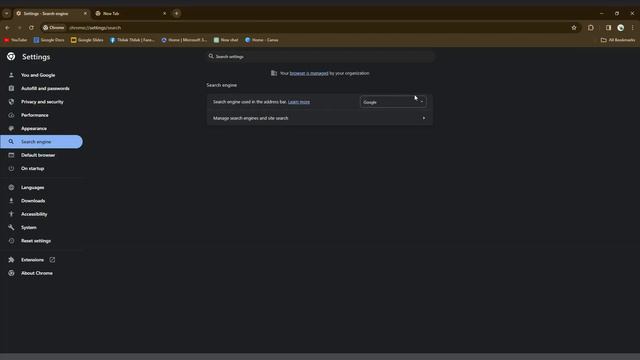Image resolution: width=640 pixels, height=360 pixels.
Task: Open the Extensions puzzle toolbar icon
Action: coord(591,28)
